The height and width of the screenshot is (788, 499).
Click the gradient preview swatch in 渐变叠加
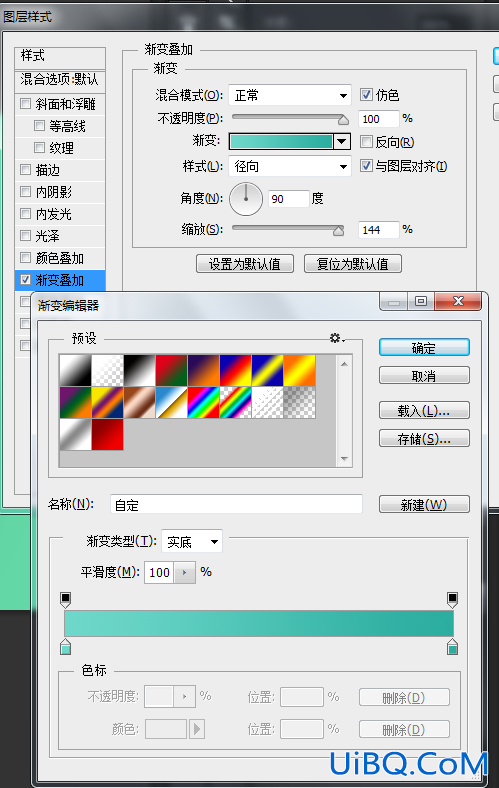pos(281,142)
